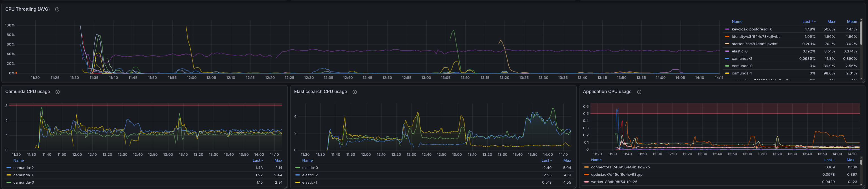Viewport: 868px width, 189px height.
Task: Click down arrow of Application legend scrollbar
Action: (x=861, y=184)
